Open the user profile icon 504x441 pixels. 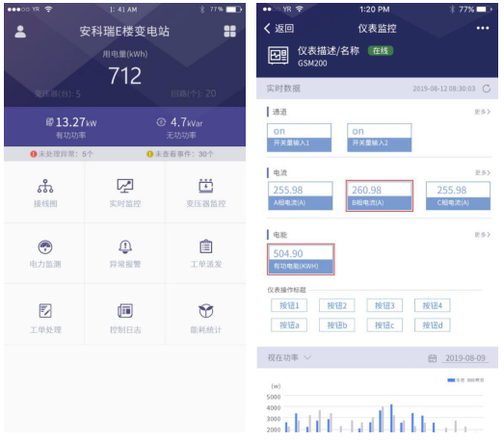20,32
